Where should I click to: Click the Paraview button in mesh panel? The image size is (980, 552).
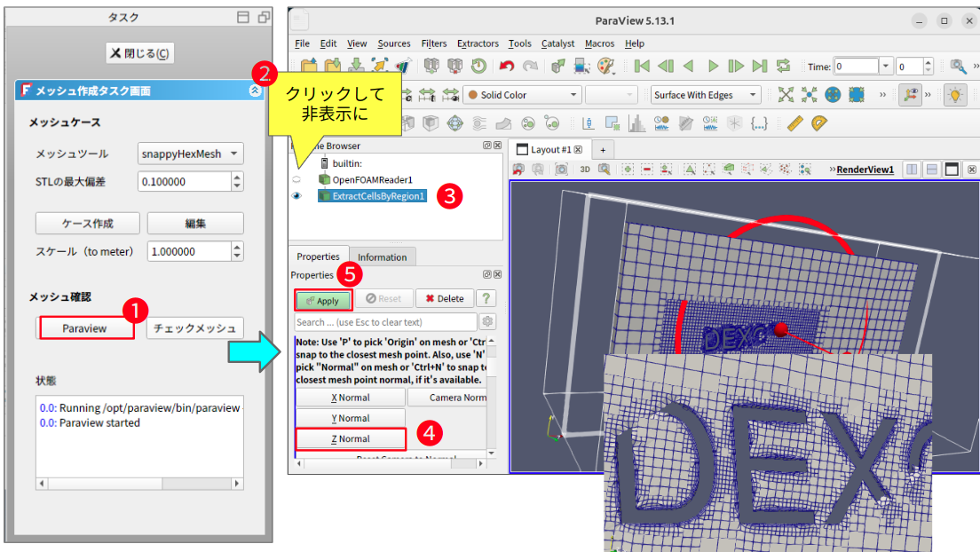[84, 328]
